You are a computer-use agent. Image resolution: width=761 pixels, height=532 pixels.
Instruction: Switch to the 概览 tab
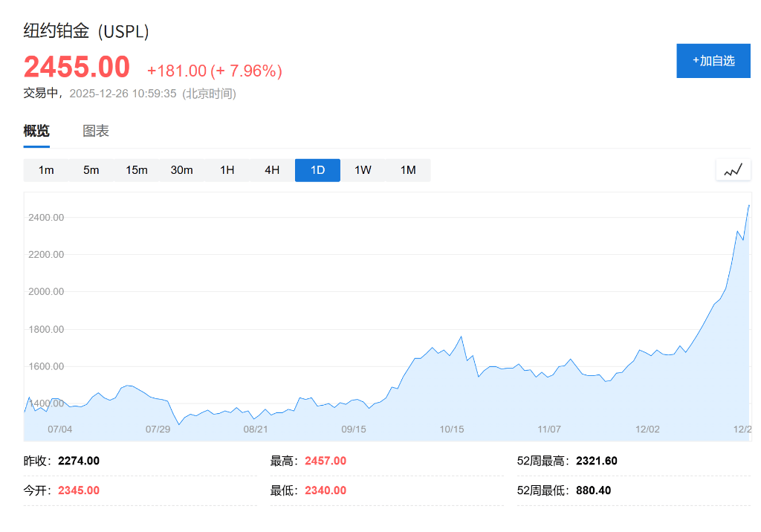point(36,132)
